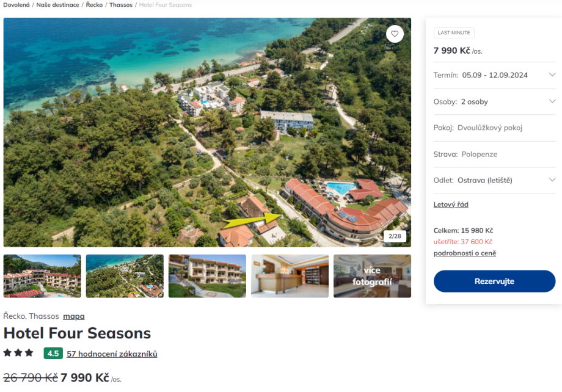Show podrobnosti o ceně details
Screen dimensions: 562x392
click(x=464, y=253)
